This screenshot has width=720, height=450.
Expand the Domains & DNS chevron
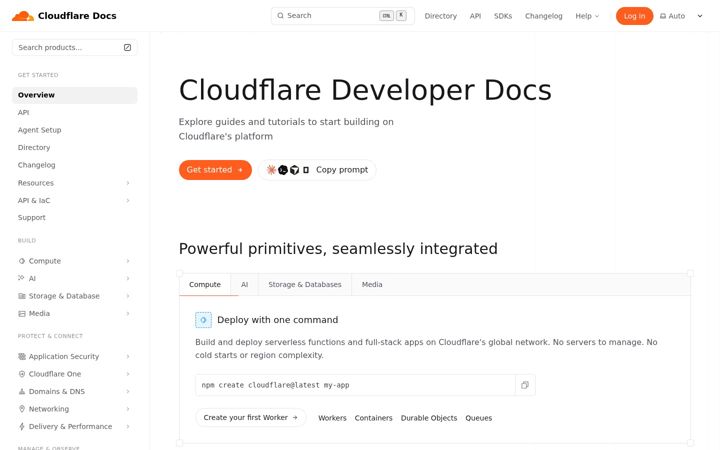point(128,391)
